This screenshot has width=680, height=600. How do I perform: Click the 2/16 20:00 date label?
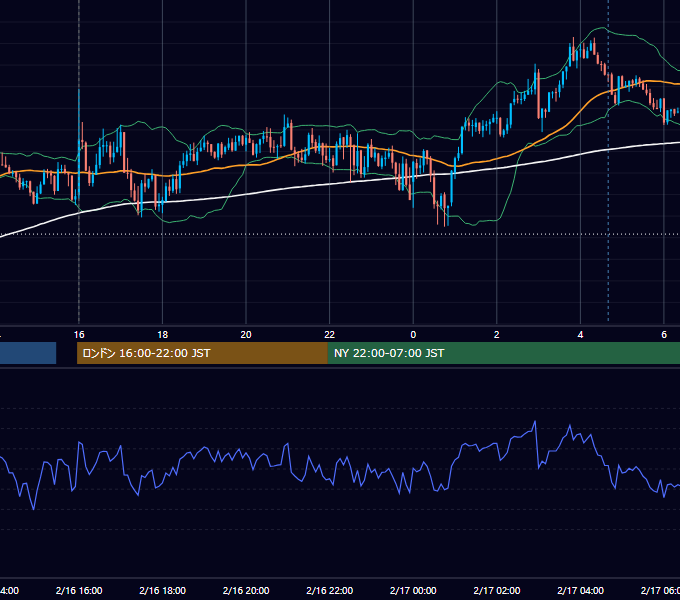coord(246,590)
